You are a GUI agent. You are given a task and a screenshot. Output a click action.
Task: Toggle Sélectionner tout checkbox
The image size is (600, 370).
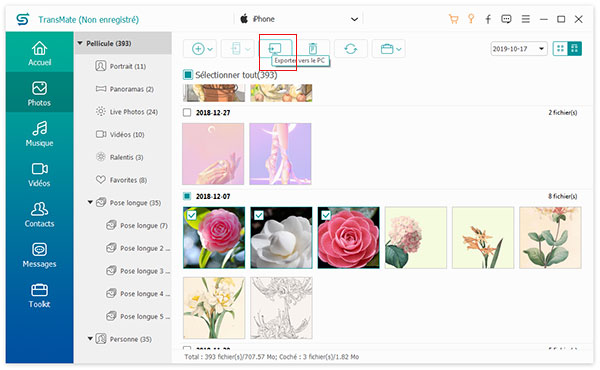(x=188, y=75)
